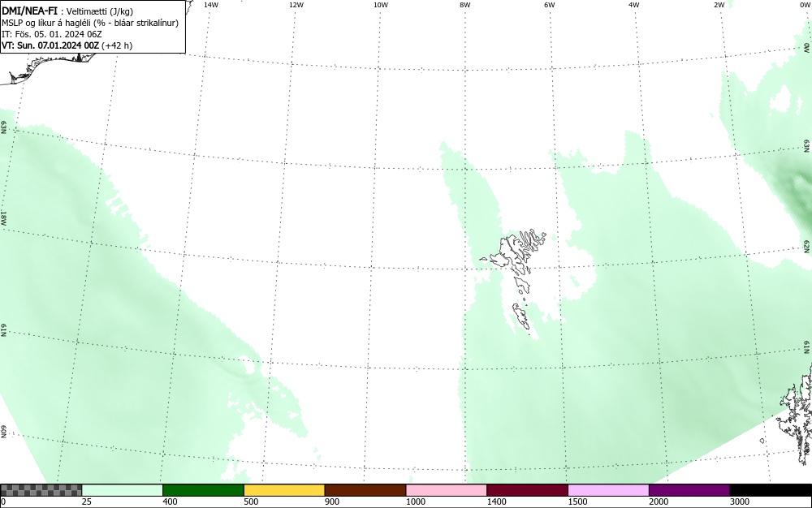Click the 18W label on left edge

click(3, 217)
